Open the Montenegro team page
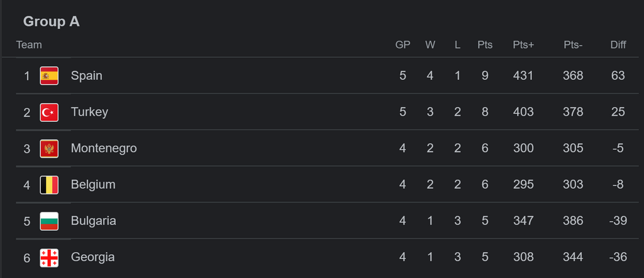The image size is (644, 278). click(104, 148)
